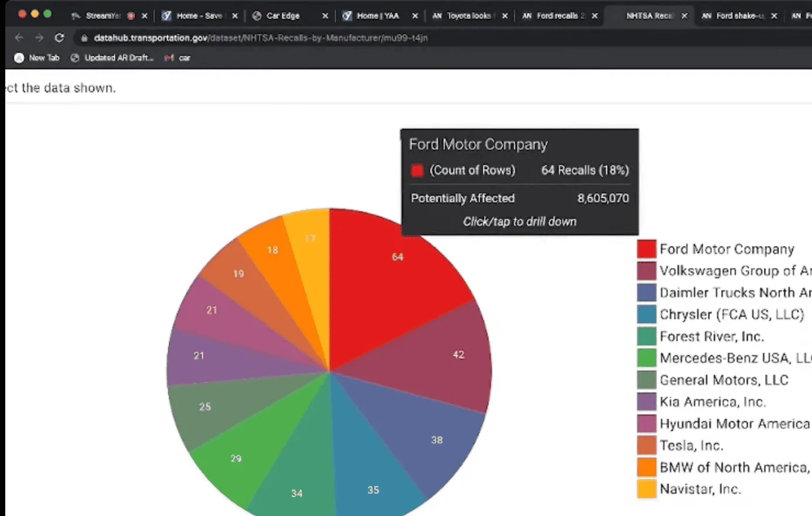Viewport: 812px width, 516px height.
Task: Switch to the Ford recalls tab
Action: click(x=560, y=16)
